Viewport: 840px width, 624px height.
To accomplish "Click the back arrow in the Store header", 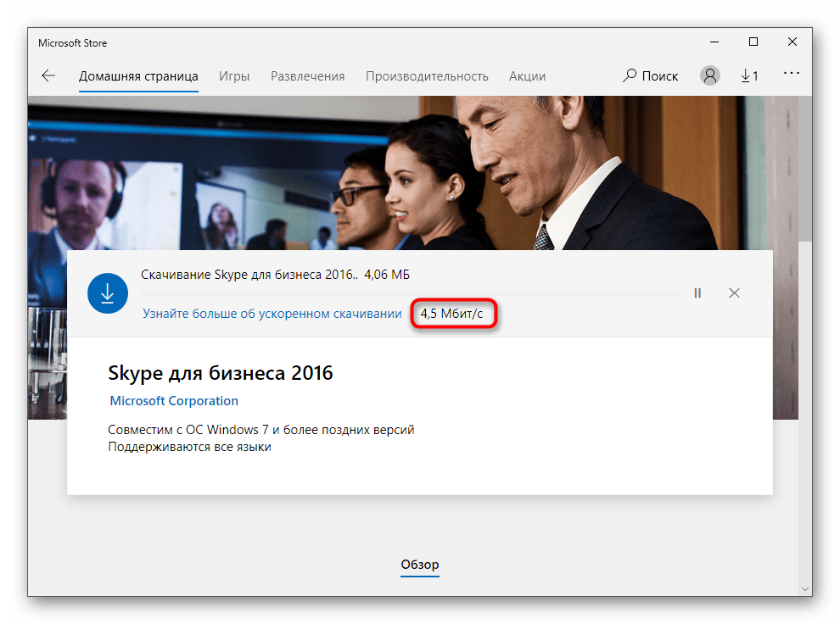I will click(48, 75).
